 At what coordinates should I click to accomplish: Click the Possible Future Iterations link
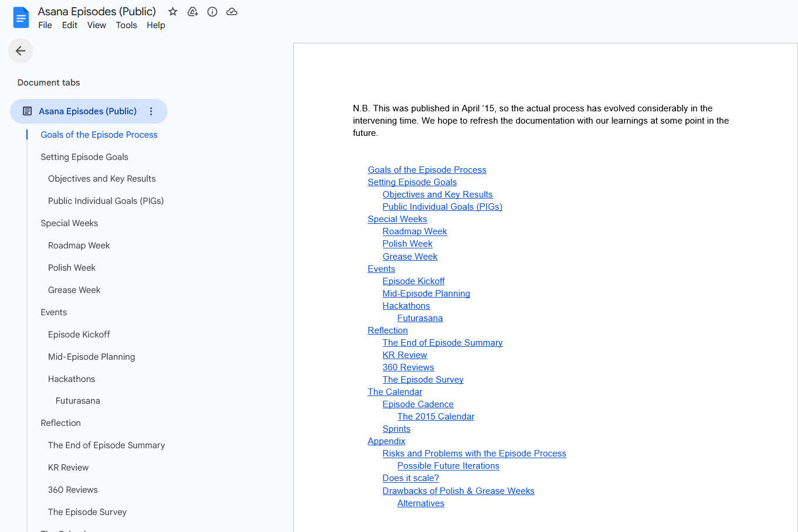449,466
